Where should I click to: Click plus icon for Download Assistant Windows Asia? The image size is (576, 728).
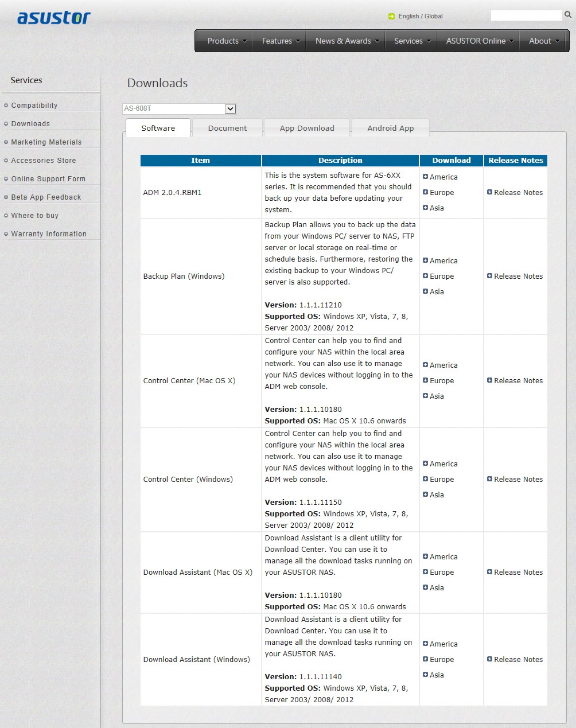[425, 675]
